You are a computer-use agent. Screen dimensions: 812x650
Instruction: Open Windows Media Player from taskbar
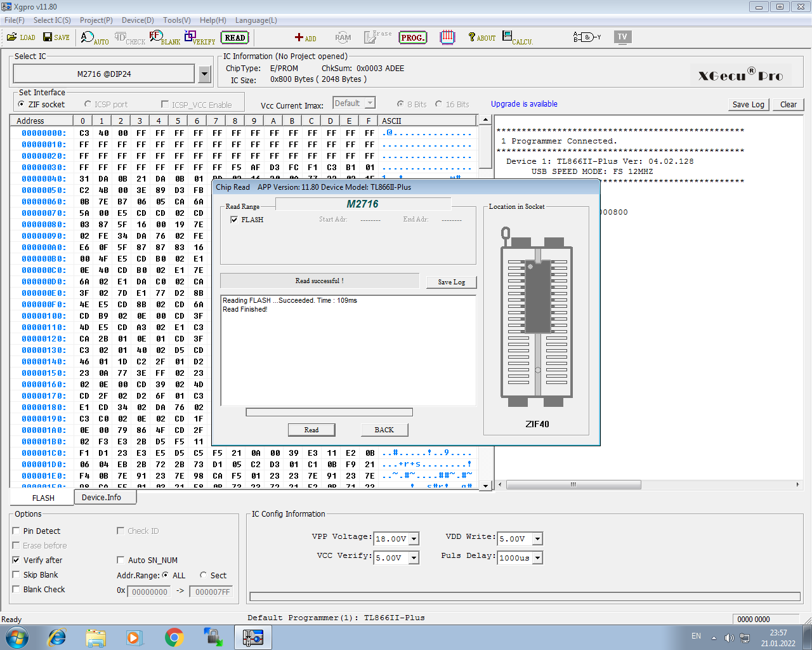tap(134, 637)
